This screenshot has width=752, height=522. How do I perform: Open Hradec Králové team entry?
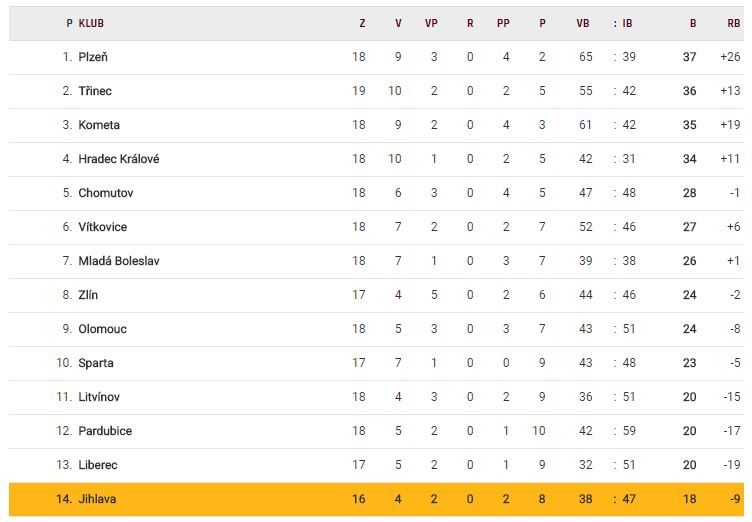pos(119,159)
